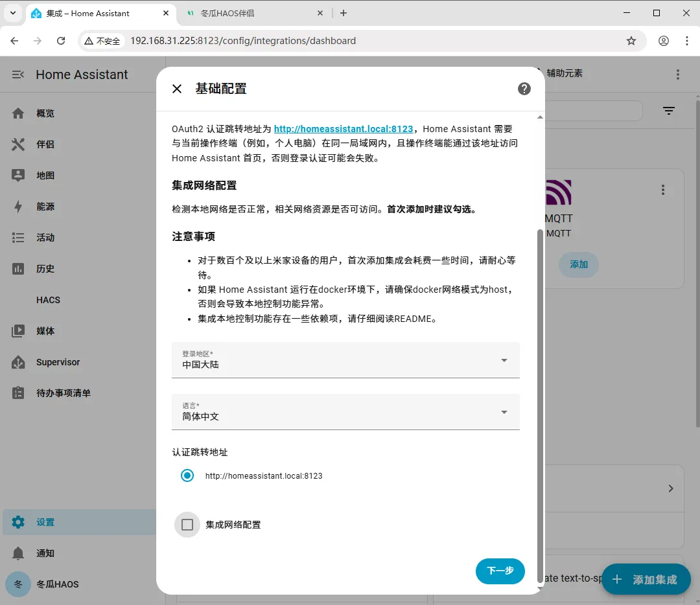Open the http://homeassistant.local:8123 hyperlink

coord(344,129)
